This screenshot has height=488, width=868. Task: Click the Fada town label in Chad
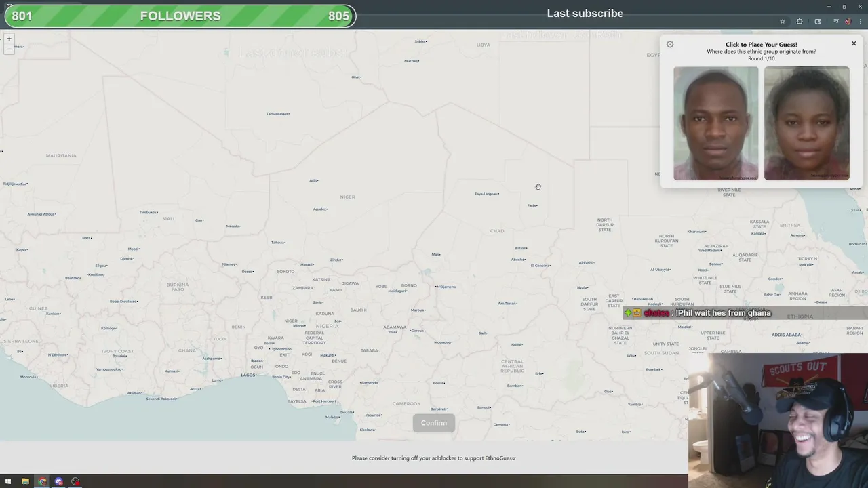pyautogui.click(x=532, y=205)
